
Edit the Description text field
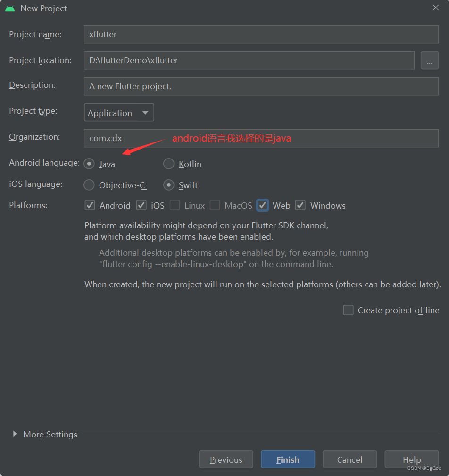click(261, 86)
